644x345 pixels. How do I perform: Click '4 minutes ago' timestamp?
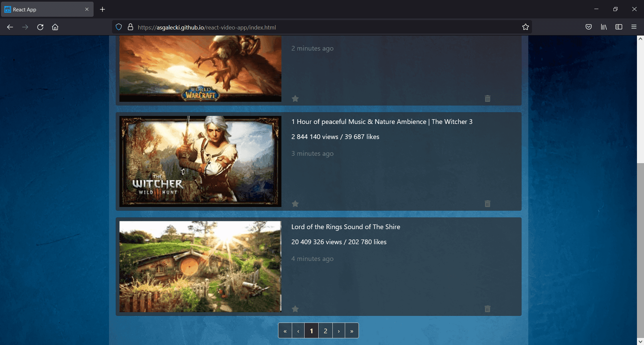coord(312,259)
